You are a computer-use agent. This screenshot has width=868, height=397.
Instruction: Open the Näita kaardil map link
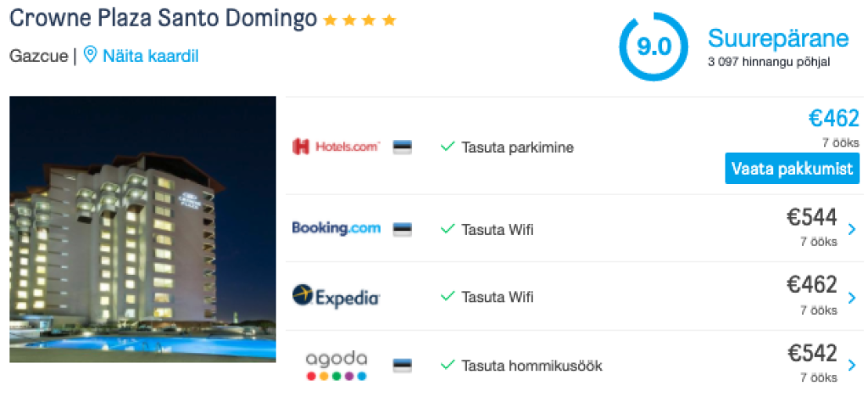point(150,56)
